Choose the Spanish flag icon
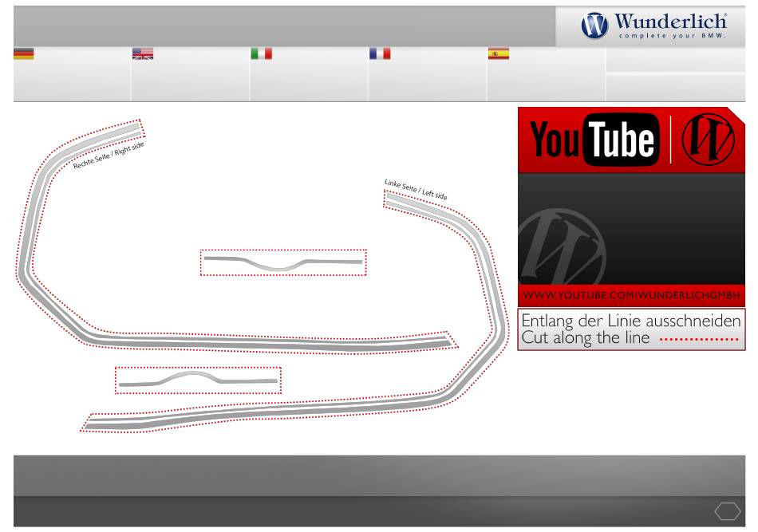758x532 pixels. coord(499,53)
